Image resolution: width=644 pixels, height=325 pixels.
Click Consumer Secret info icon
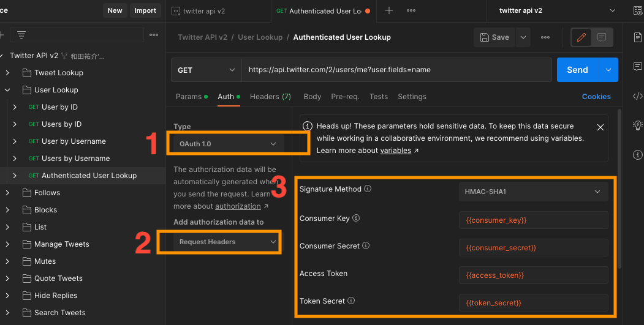(366, 246)
